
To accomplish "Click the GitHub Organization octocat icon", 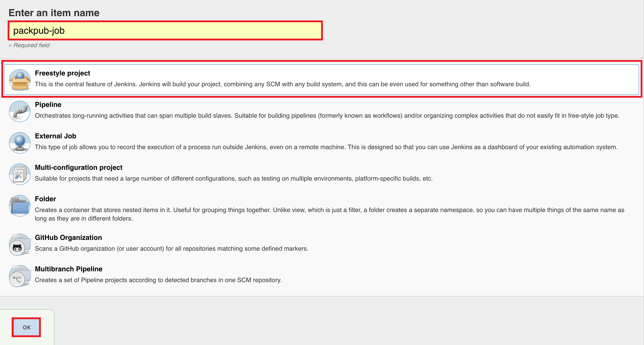I will pyautogui.click(x=20, y=245).
